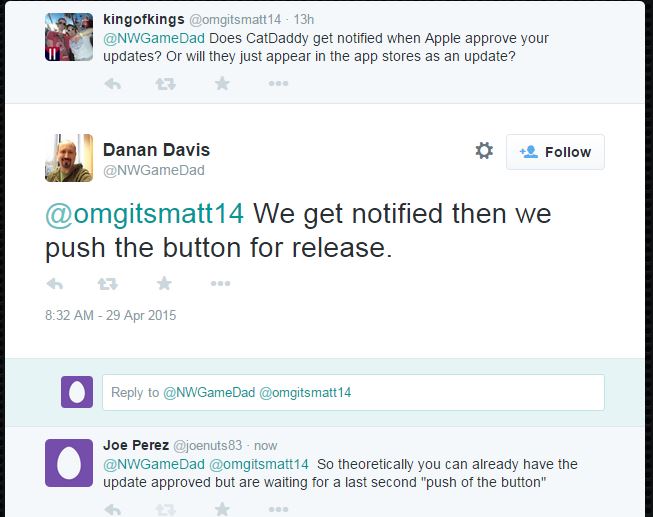Open more options on Joe Perez's reply
The width and height of the screenshot is (653, 517).
click(278, 509)
